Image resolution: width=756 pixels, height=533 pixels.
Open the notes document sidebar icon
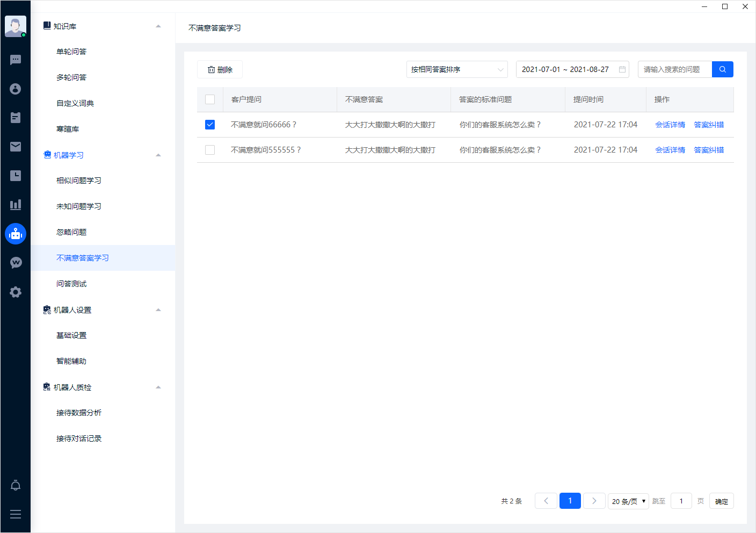(x=16, y=118)
